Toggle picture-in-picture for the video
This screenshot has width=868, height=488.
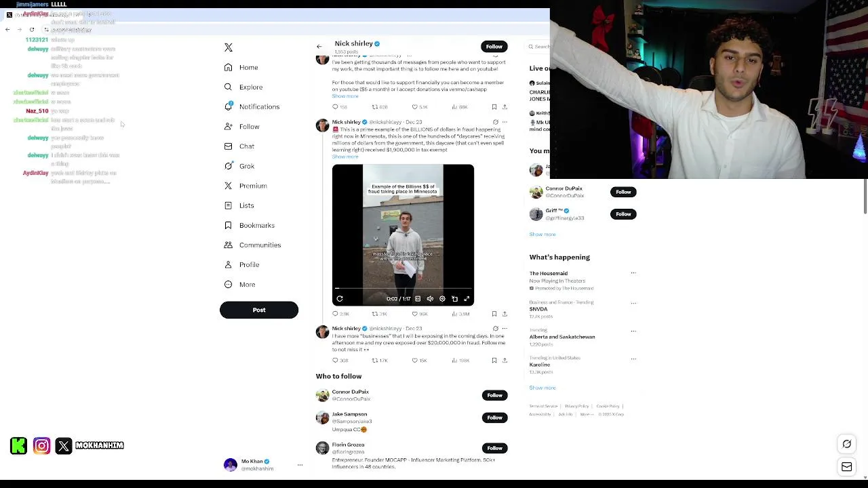coord(454,299)
